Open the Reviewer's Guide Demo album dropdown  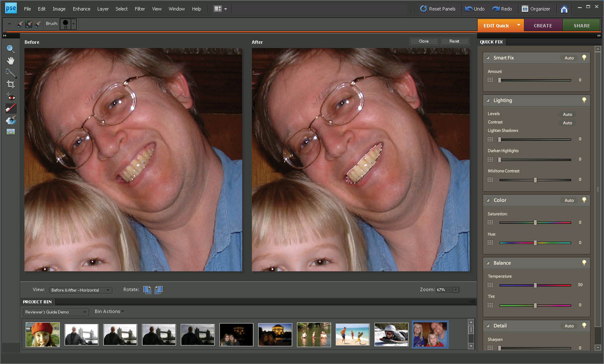tap(55, 312)
